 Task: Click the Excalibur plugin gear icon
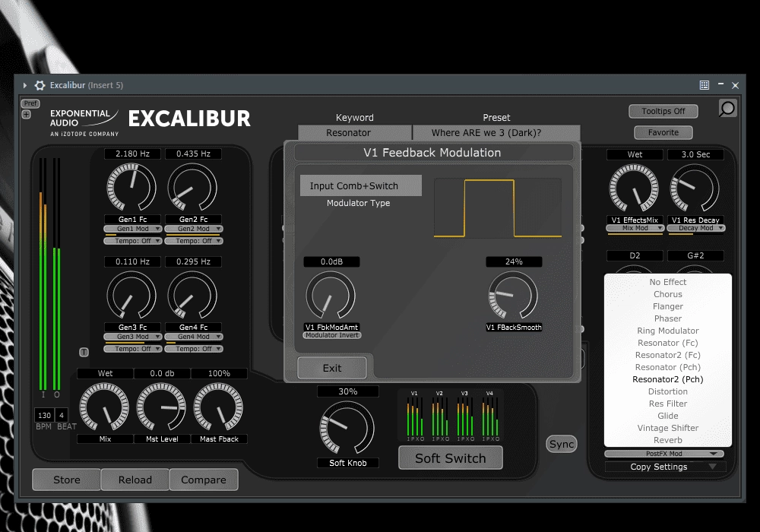(x=40, y=85)
